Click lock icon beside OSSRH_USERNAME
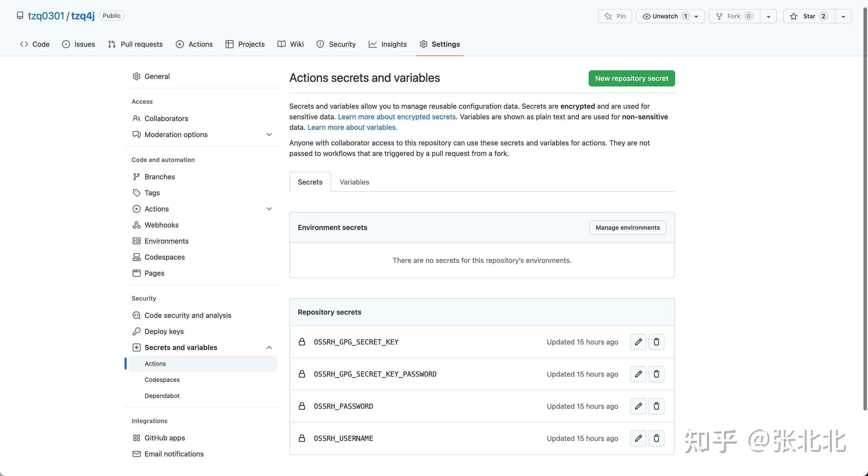 pos(302,438)
